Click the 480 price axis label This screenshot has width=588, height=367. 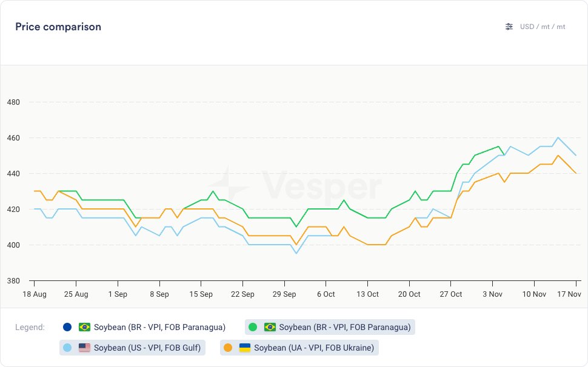[14, 102]
